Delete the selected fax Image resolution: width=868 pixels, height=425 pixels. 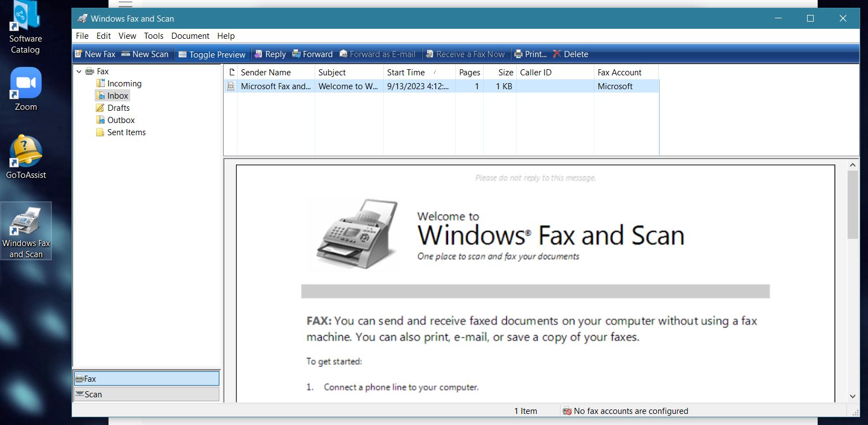pyautogui.click(x=570, y=54)
